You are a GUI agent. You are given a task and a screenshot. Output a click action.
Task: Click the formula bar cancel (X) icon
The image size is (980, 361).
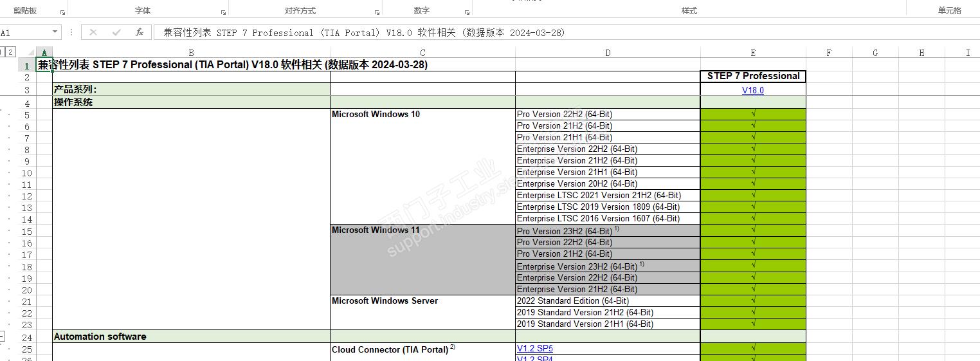pos(93,32)
